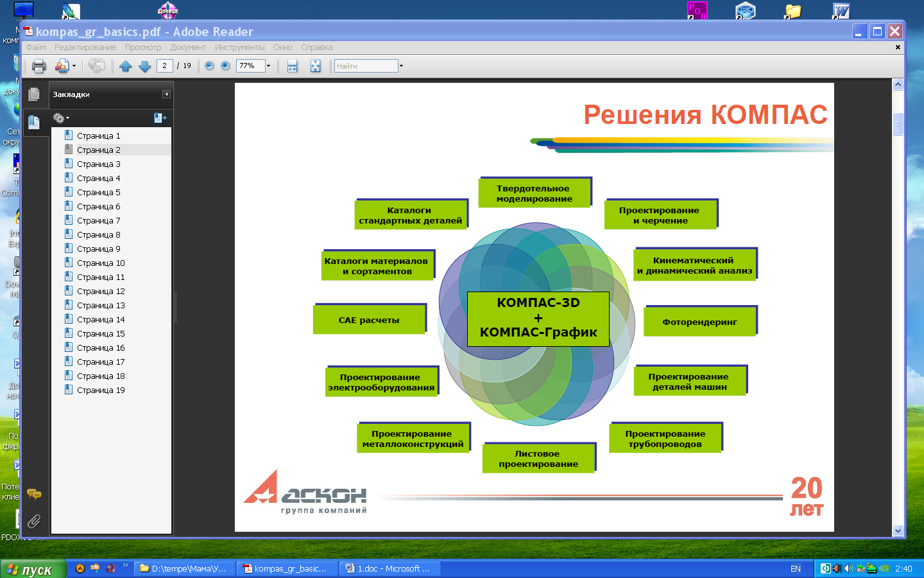Select bookmark Страница 9

(98, 249)
